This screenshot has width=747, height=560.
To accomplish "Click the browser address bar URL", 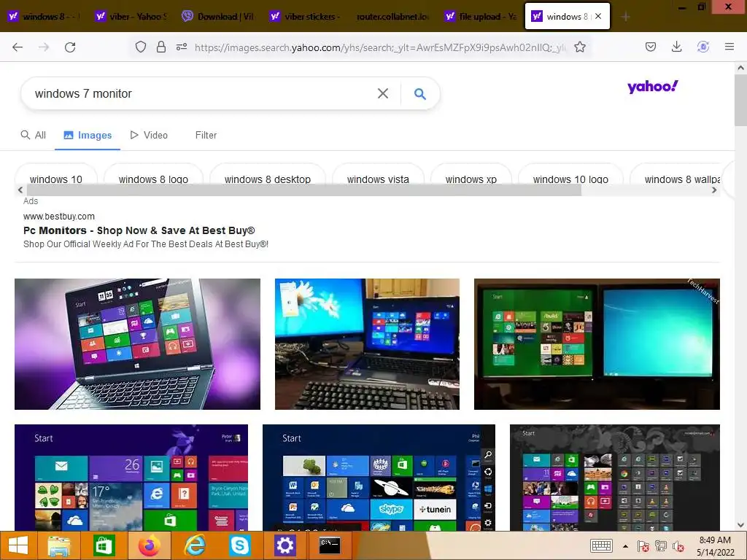I will tap(380, 47).
